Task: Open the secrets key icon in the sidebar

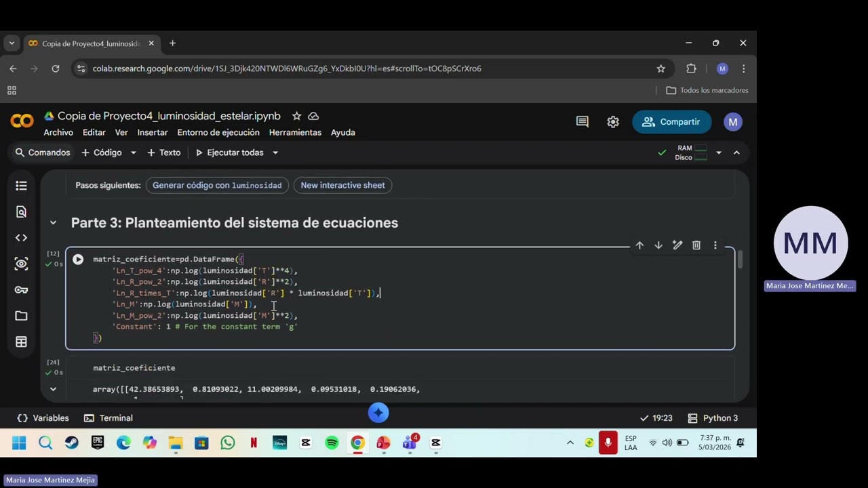Action: (21, 290)
